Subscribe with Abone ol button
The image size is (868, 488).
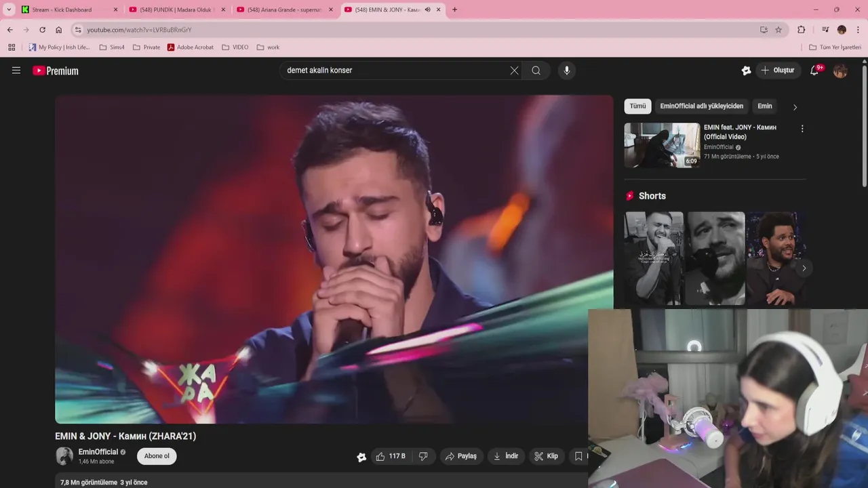157,456
